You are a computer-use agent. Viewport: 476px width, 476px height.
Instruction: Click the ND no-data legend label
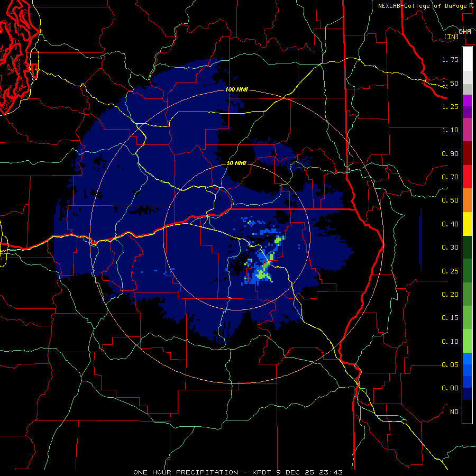(454, 412)
